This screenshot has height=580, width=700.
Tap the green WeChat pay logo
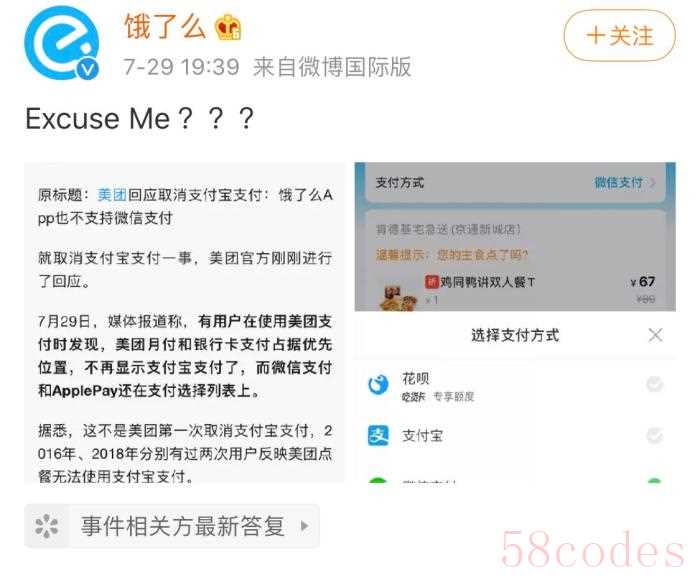(378, 480)
